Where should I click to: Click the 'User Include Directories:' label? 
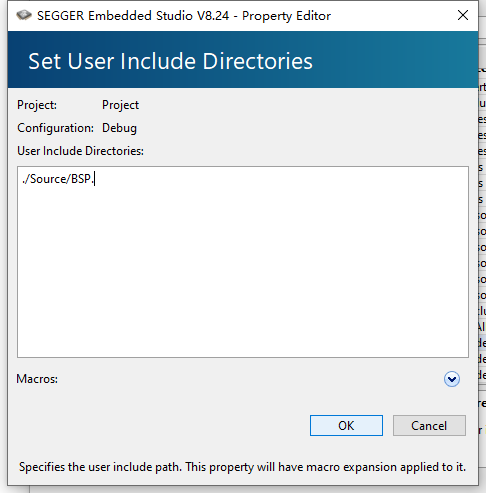[80, 151]
